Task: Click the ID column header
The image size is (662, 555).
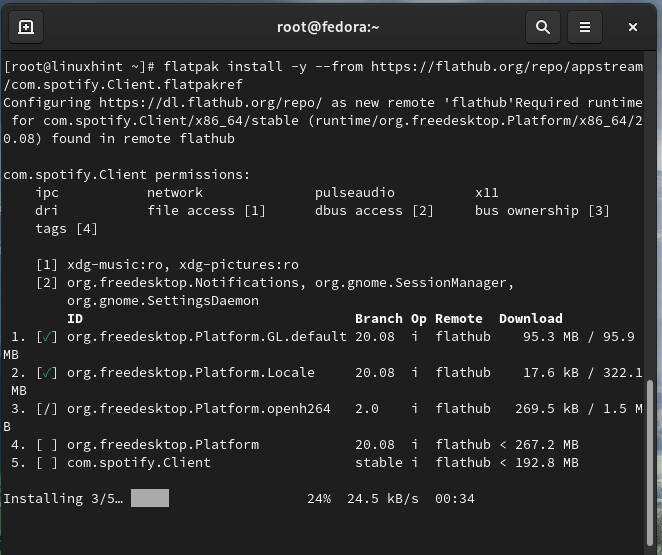Action: tap(75, 319)
